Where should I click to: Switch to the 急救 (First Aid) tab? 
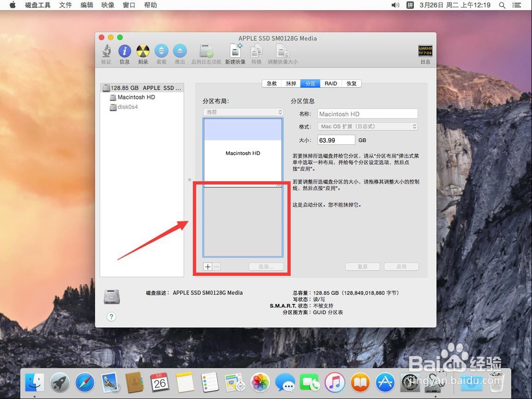[x=272, y=84]
